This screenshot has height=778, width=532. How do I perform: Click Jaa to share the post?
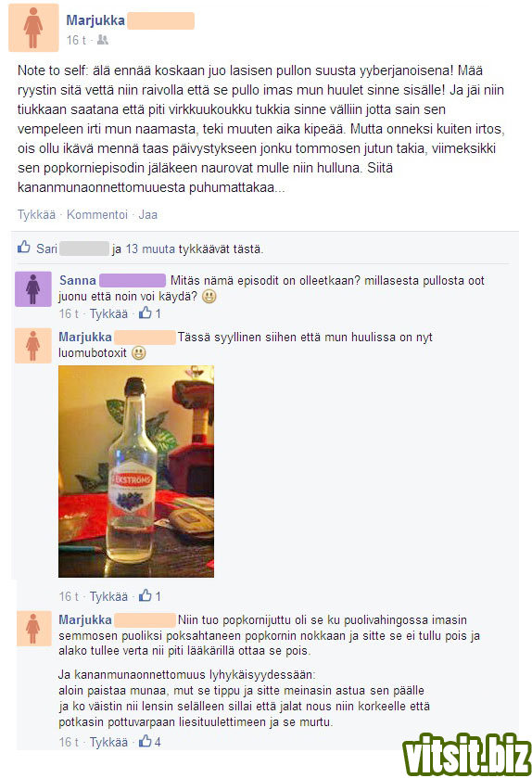[147, 215]
